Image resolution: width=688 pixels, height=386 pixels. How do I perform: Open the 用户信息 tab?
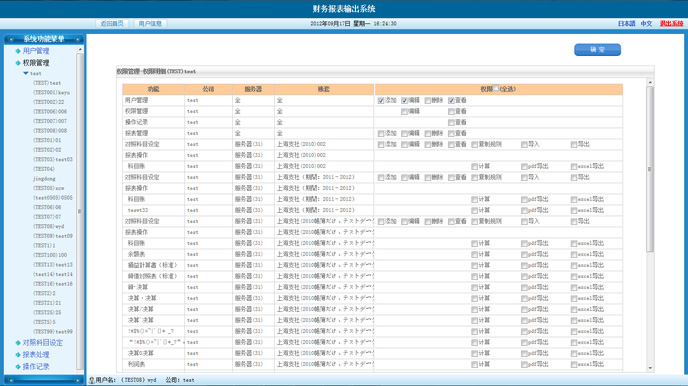click(150, 23)
